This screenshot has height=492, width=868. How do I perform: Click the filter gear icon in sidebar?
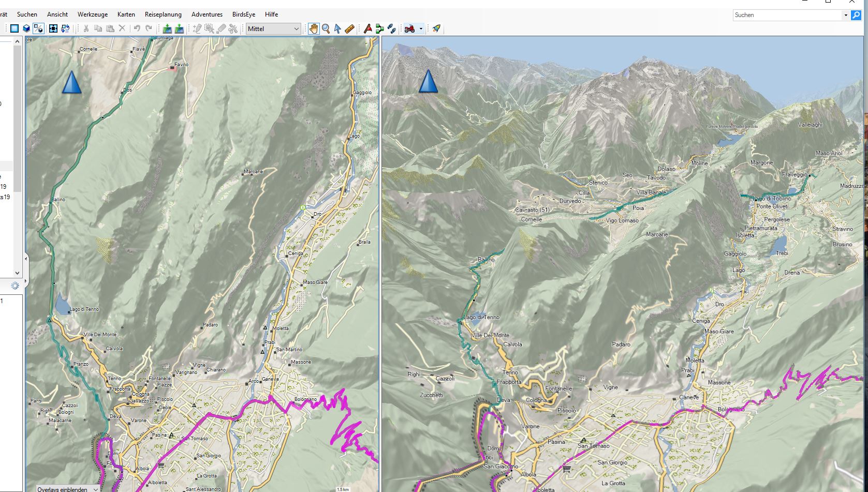[x=15, y=286]
